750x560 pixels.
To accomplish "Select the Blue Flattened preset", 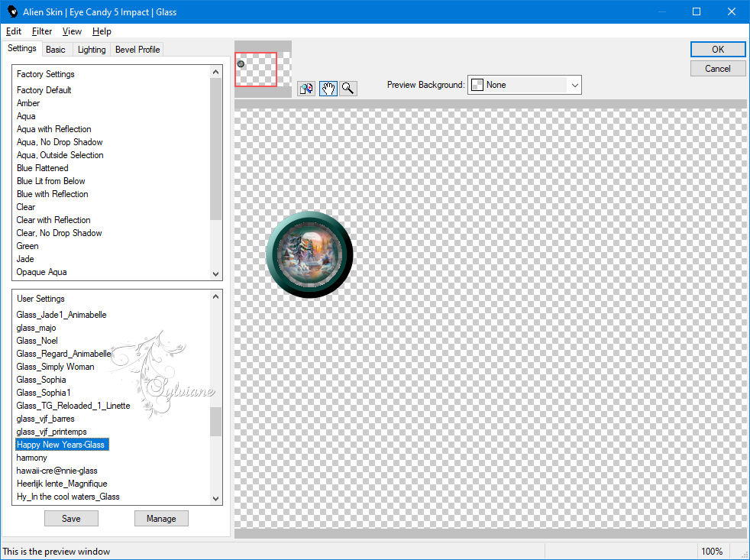I will (42, 168).
